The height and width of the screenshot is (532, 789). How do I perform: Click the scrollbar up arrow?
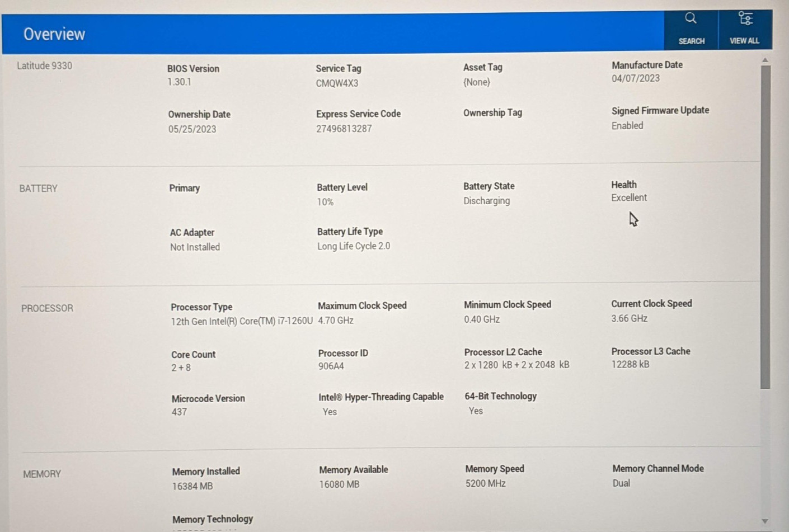(x=765, y=60)
